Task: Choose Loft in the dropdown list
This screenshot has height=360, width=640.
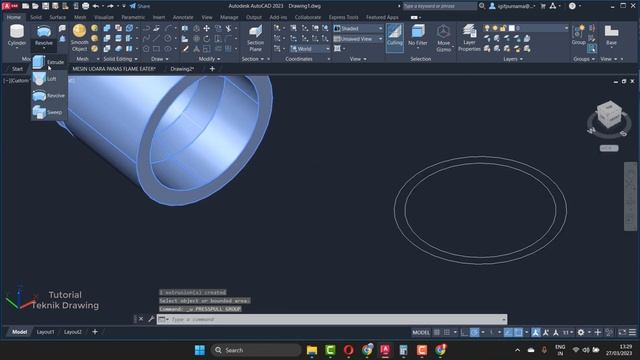Action: tap(49, 79)
